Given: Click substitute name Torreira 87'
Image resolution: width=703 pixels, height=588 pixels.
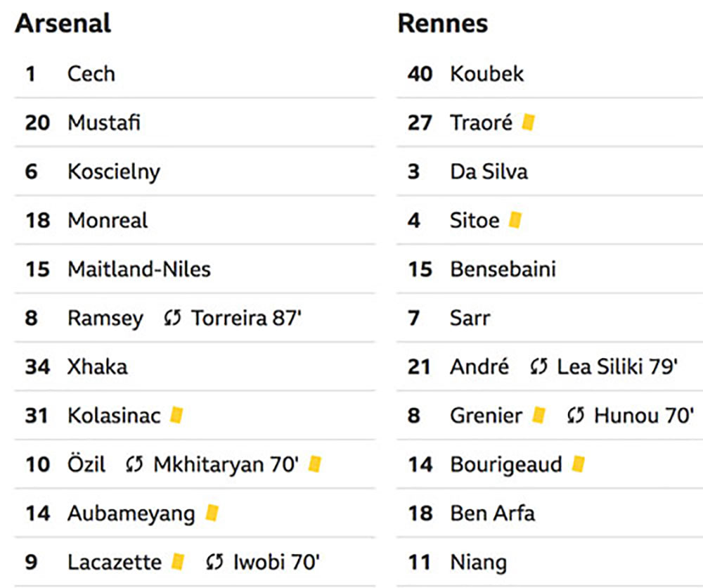Looking at the screenshot, I should 246,318.
